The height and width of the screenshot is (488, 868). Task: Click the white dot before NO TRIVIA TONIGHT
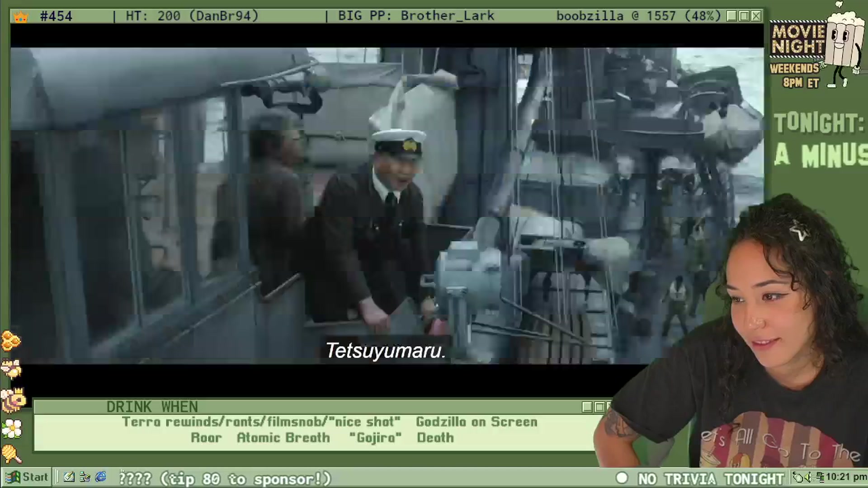pyautogui.click(x=622, y=478)
